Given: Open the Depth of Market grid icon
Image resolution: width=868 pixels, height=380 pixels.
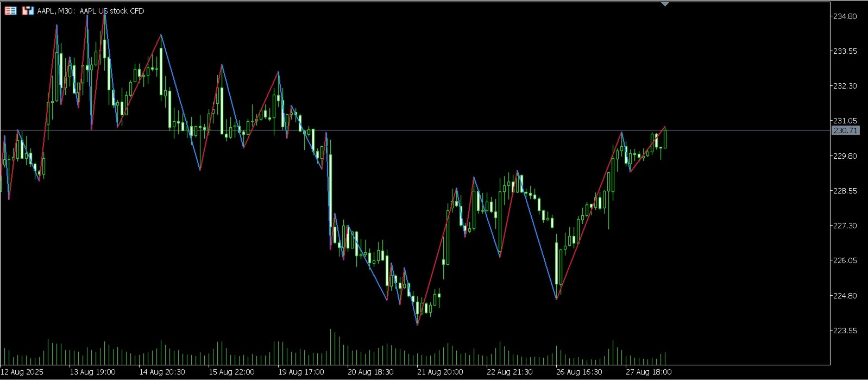Looking at the screenshot, I should [x=10, y=11].
